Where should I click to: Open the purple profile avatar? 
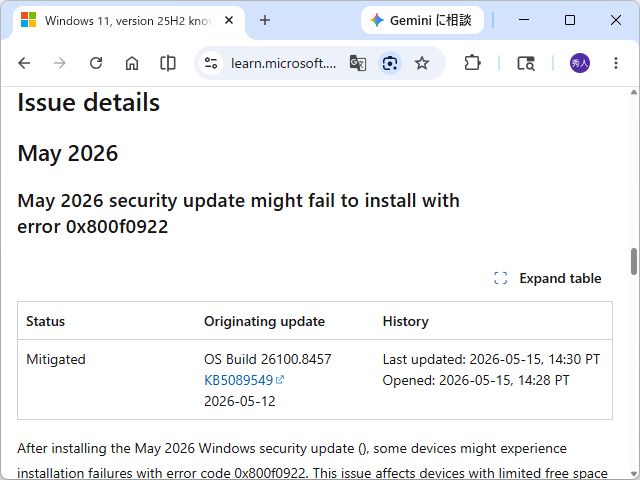580,63
